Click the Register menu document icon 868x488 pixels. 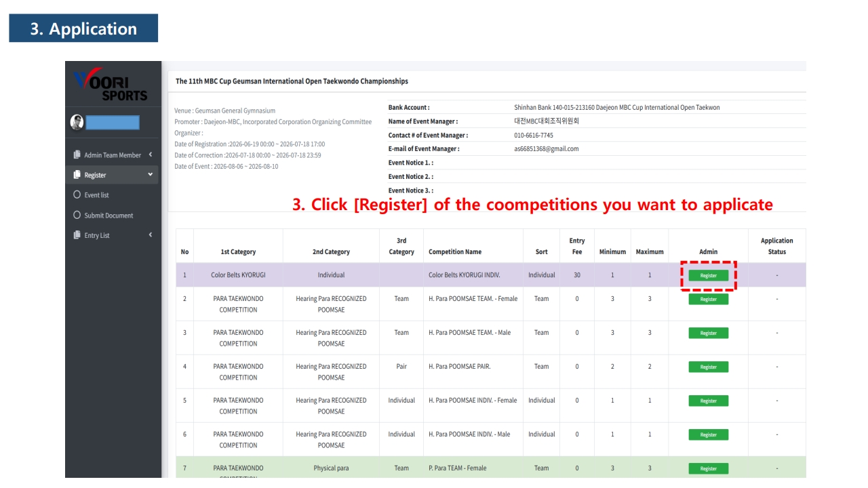coord(77,175)
